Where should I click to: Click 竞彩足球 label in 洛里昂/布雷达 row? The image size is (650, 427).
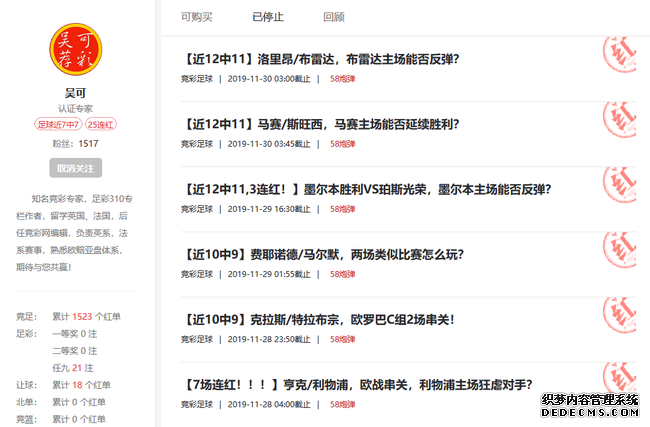197,79
